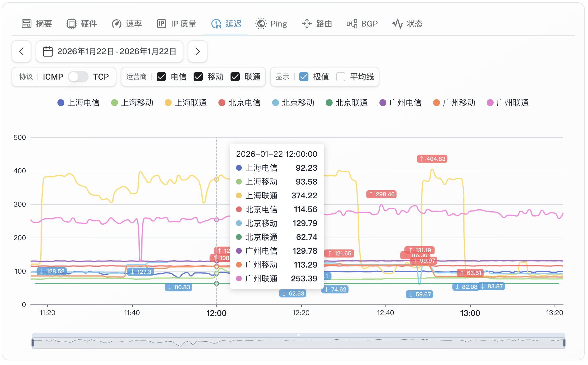Switch protocol from ICMP to TCP
The height and width of the screenshot is (365, 588).
(78, 77)
